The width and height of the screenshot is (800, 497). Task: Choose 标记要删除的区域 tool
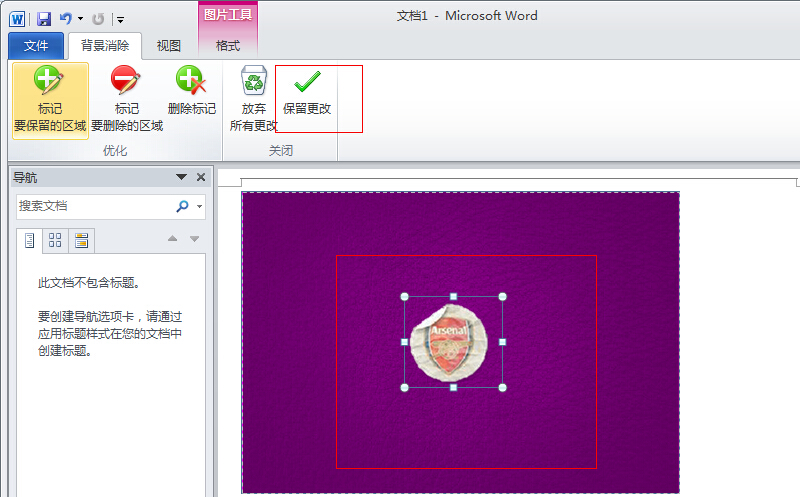[x=127, y=100]
